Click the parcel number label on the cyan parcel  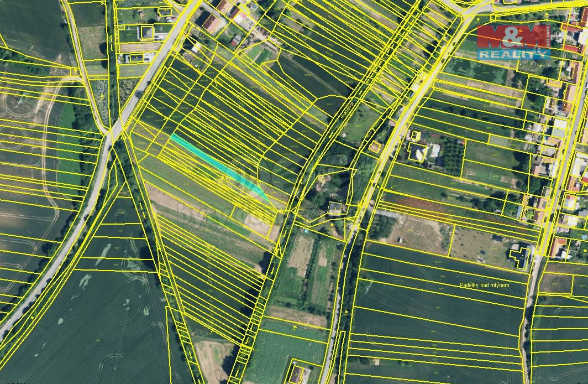[224, 178]
